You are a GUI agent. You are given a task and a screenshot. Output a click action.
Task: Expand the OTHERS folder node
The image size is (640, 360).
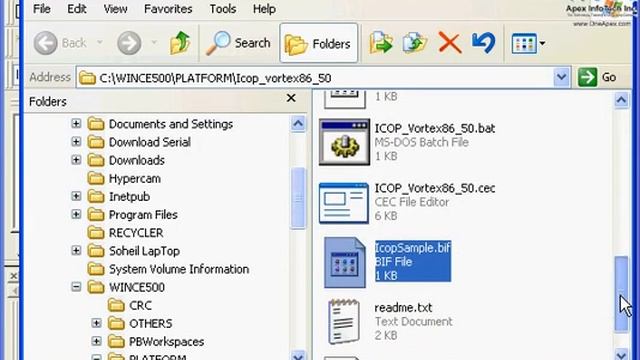pyautogui.click(x=96, y=323)
